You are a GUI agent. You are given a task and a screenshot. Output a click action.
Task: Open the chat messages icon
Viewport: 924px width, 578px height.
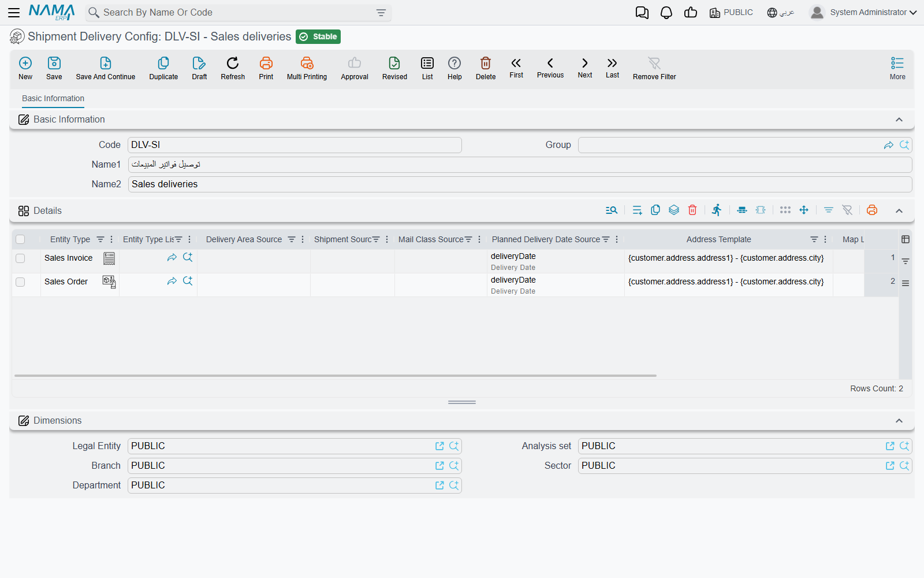click(x=642, y=13)
